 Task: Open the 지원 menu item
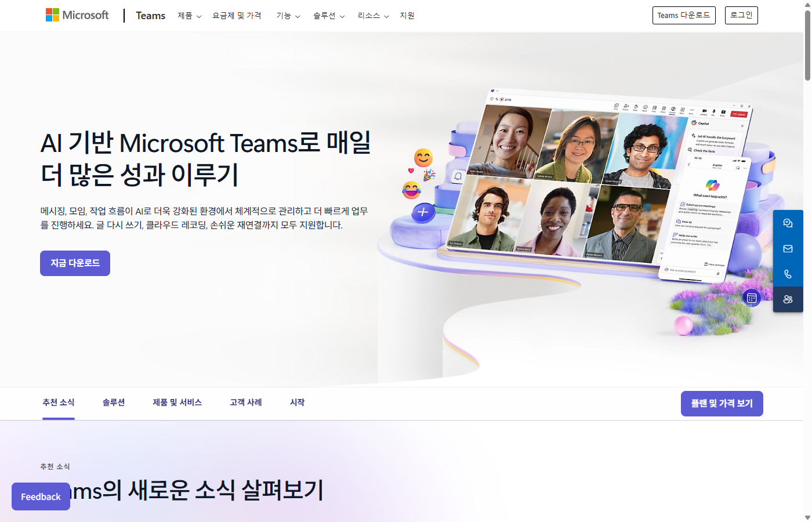[407, 16]
